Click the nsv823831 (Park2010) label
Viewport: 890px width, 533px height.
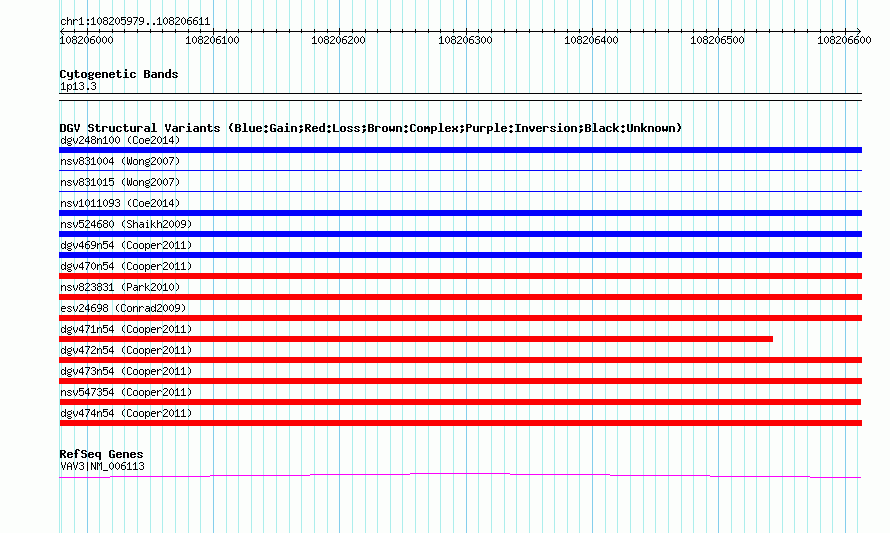coord(120,287)
